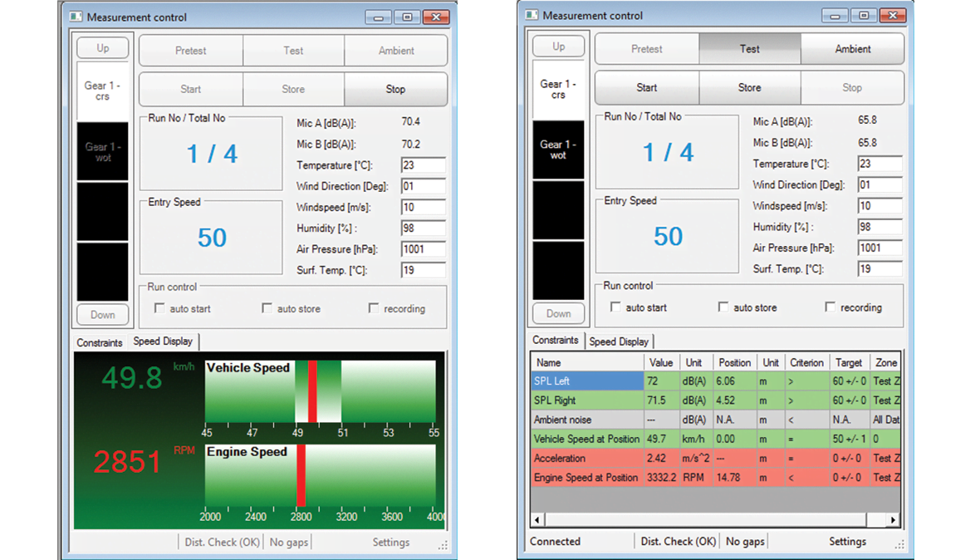Click the Down button in left window
Image resolution: width=980 pixels, height=560 pixels.
click(102, 314)
